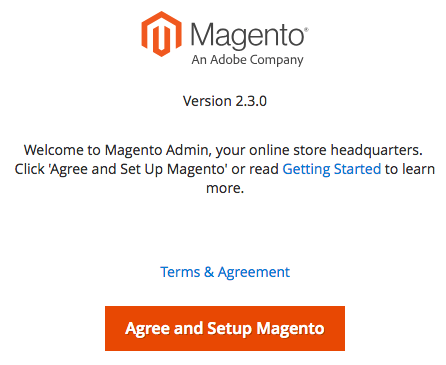Click the Agree and Setup Magento button

(225, 328)
